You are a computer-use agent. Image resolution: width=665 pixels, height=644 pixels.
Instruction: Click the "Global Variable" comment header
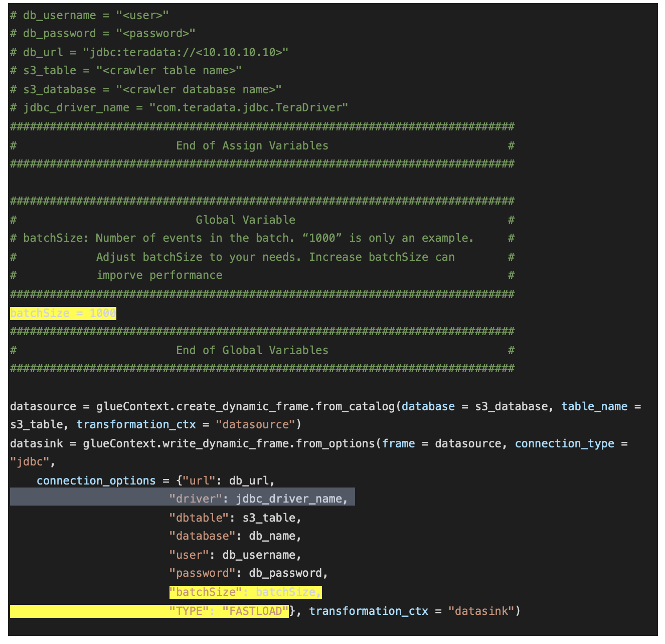pyautogui.click(x=245, y=220)
